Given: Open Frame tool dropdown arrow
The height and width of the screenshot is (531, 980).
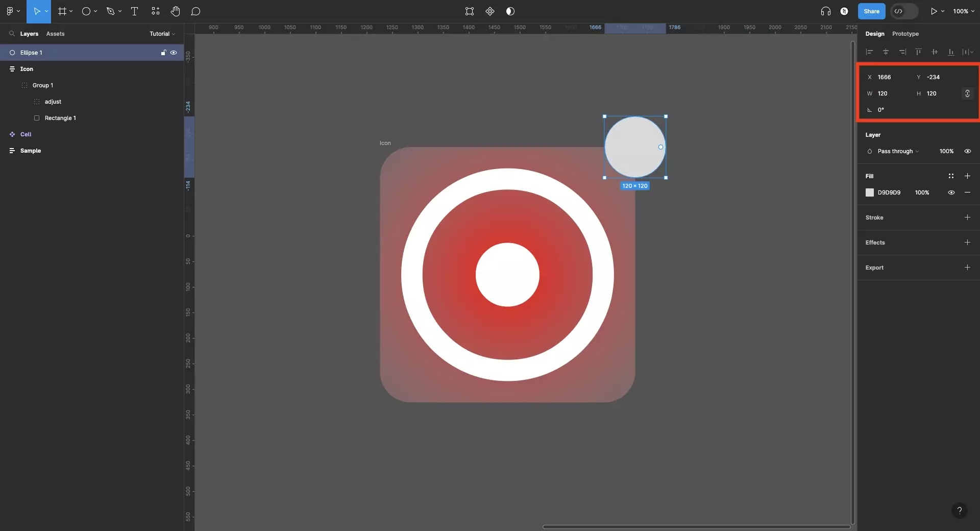Looking at the screenshot, I should (x=71, y=11).
